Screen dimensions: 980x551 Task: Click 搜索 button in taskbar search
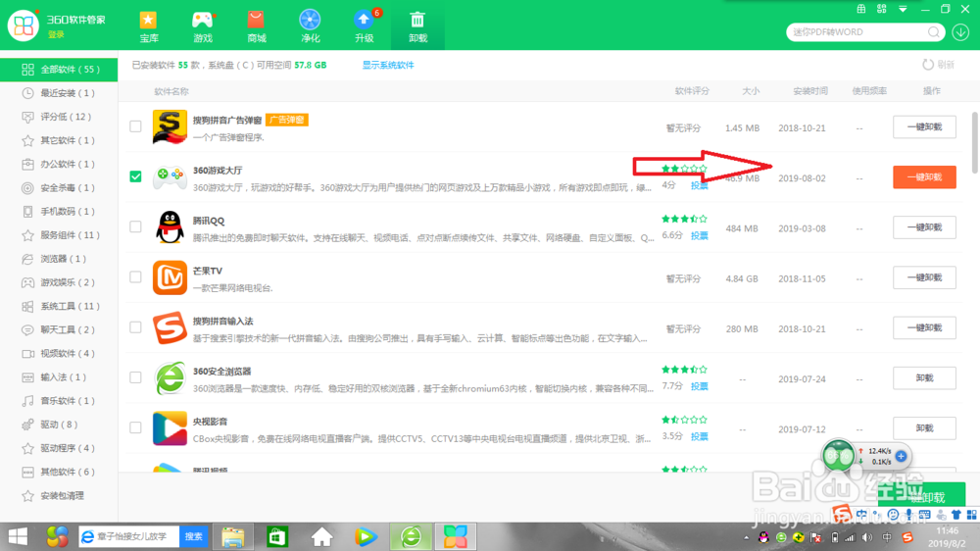click(194, 536)
